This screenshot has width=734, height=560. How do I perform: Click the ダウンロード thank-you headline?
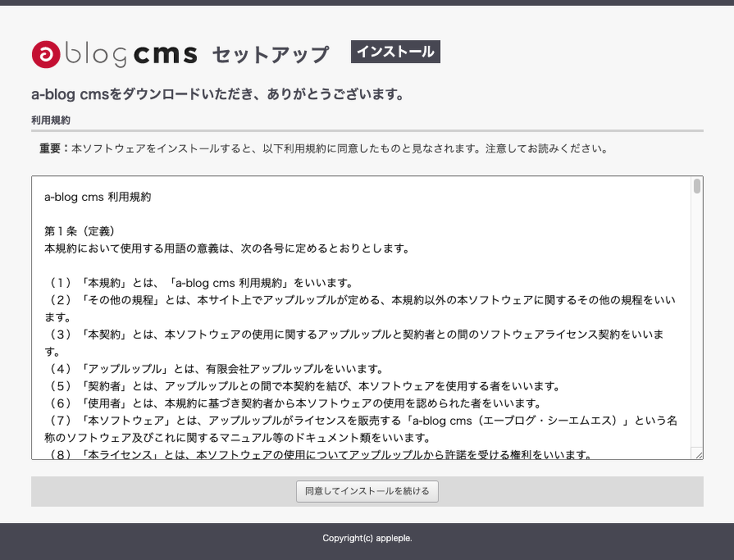click(218, 94)
